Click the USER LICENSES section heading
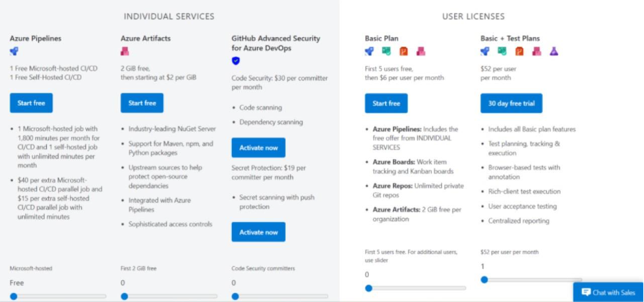The image size is (644, 302). point(473,17)
